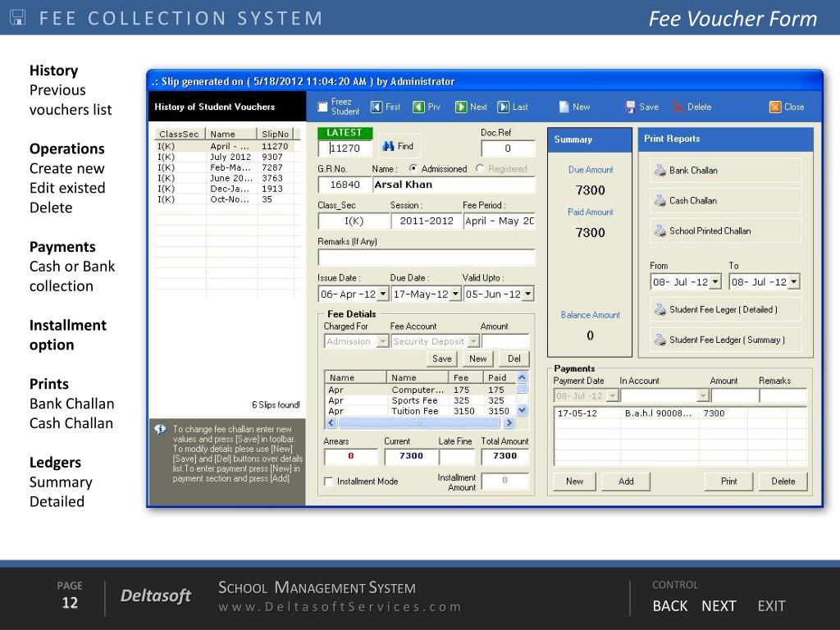Image resolution: width=840 pixels, height=630 pixels.
Task: Click the binoculars Find icon
Action: click(388, 146)
